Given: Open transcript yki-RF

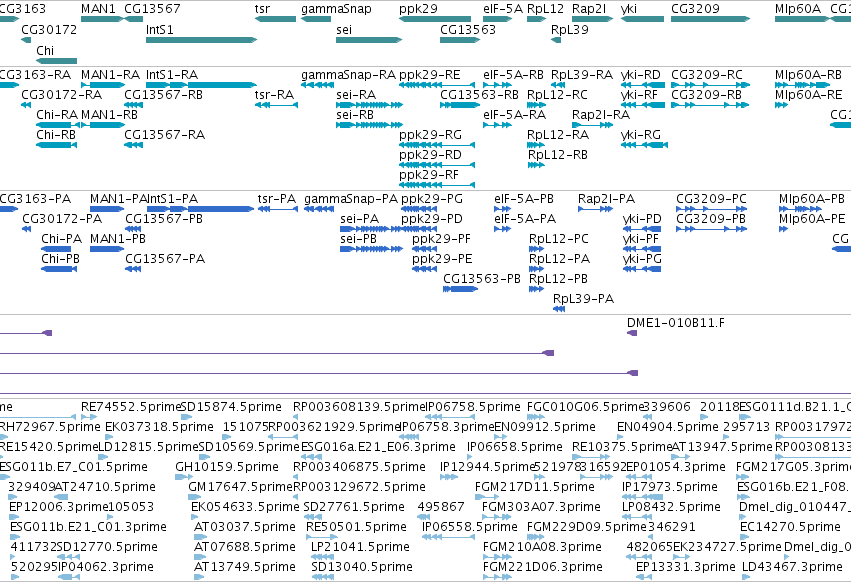Looking at the screenshot, I should [639, 94].
